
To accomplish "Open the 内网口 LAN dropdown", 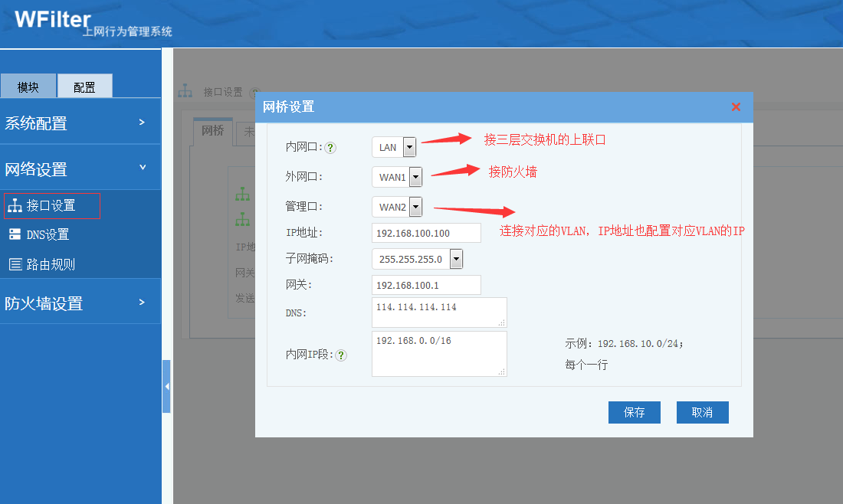I will (409, 148).
